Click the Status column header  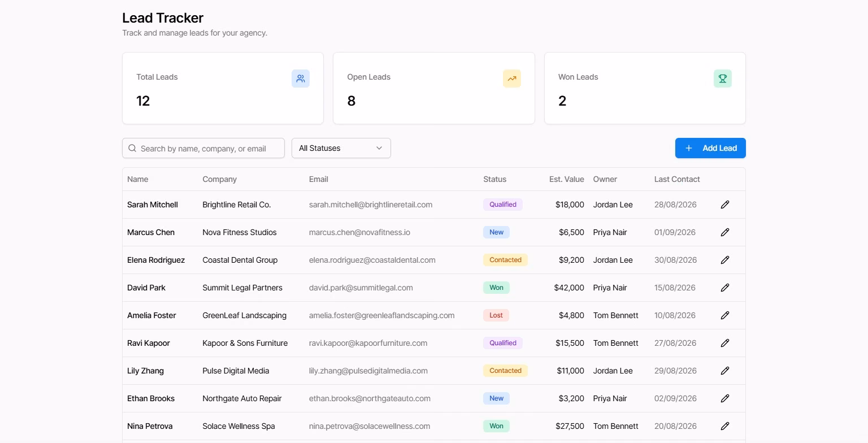495,179
